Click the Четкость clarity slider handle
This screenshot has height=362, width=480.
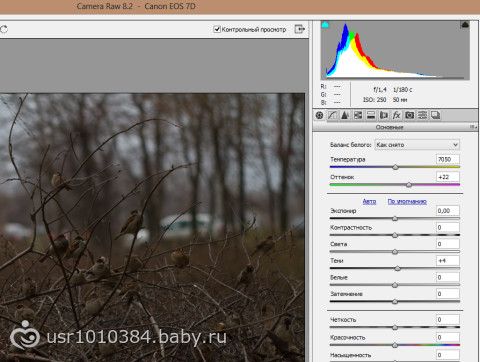pyautogui.click(x=395, y=327)
